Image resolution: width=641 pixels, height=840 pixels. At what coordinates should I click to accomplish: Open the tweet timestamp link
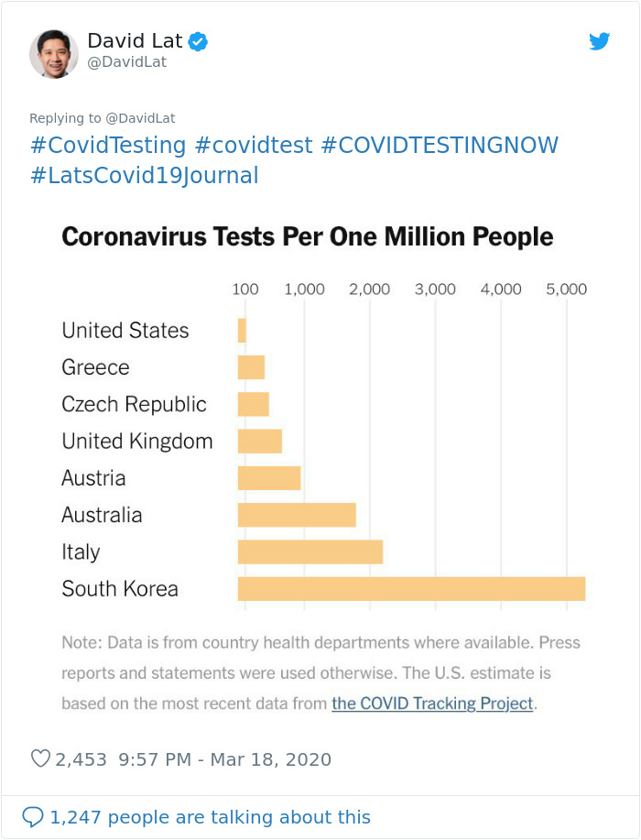pyautogui.click(x=224, y=758)
